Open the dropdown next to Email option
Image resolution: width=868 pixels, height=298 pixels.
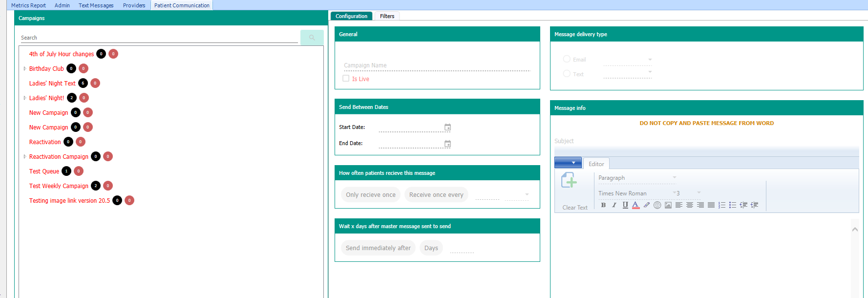pyautogui.click(x=650, y=60)
